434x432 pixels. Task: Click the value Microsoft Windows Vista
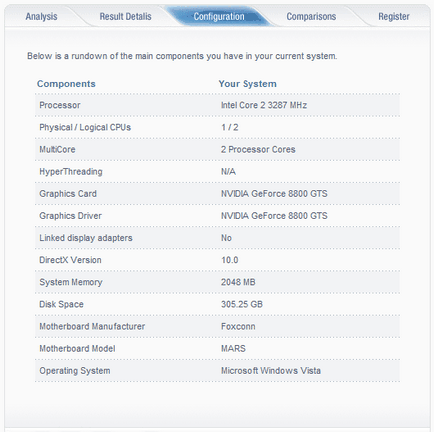coord(271,371)
